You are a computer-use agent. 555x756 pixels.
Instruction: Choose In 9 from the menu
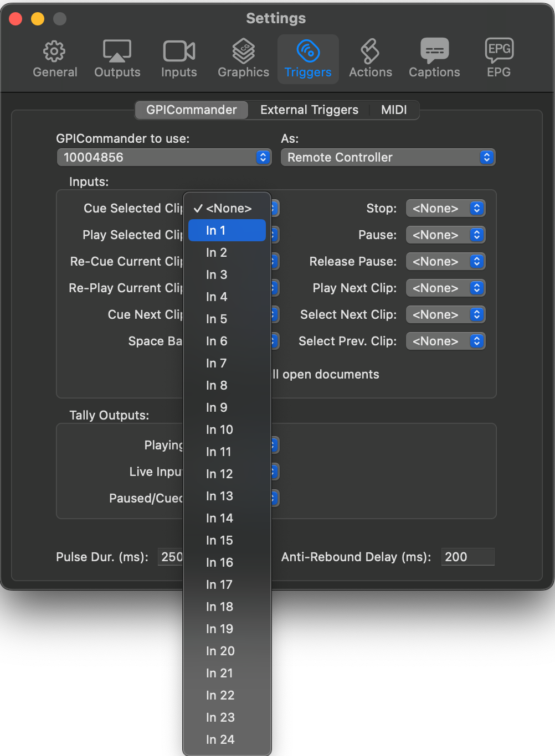[x=227, y=407]
